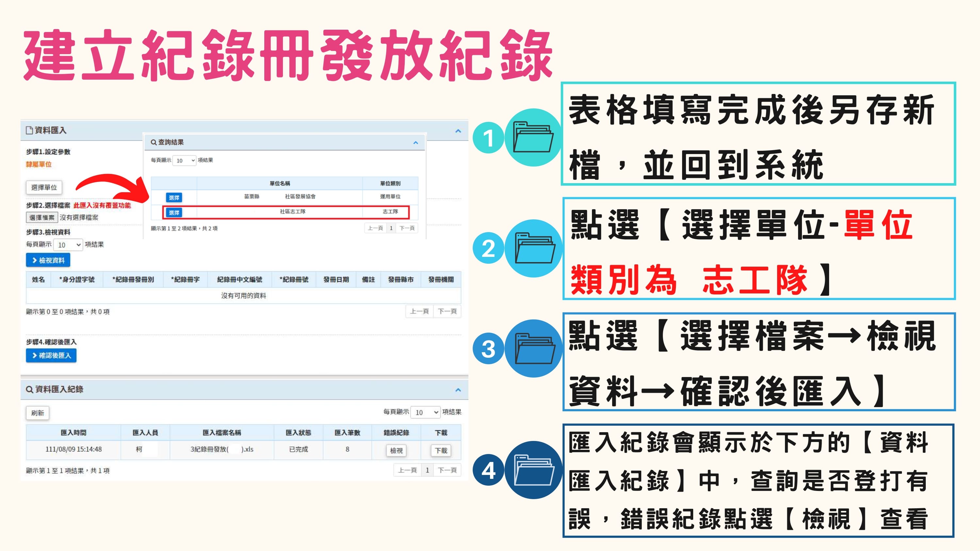Click the red 此匯入沒有覆蓋功能 warning text
The image size is (980, 551).
click(102, 205)
